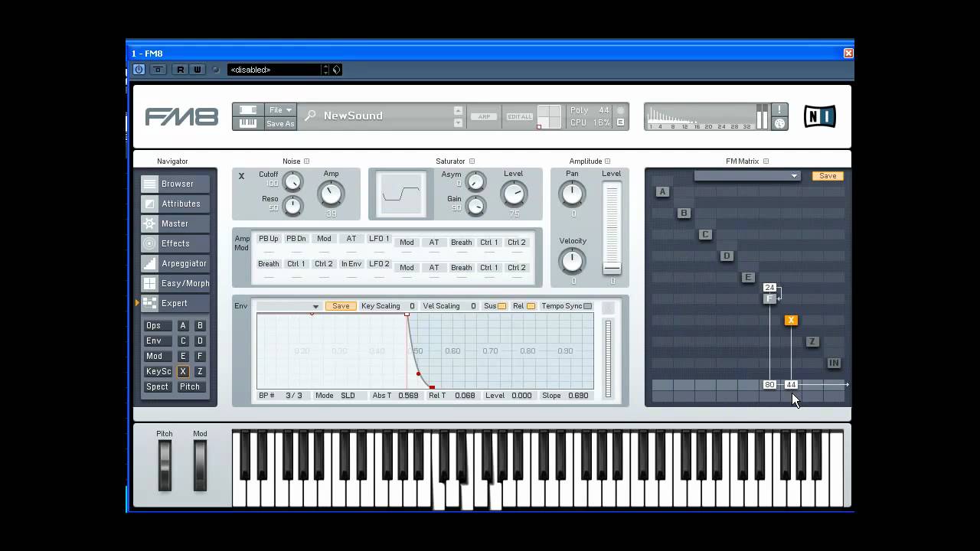Click highlighted operator X in FM Matrix

click(x=791, y=320)
